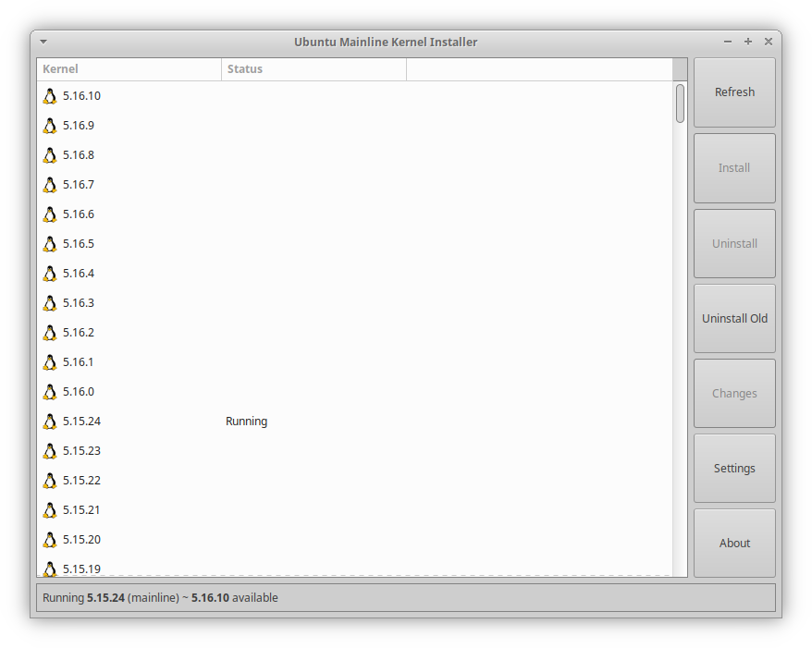Image resolution: width=812 pixels, height=648 pixels.
Task: Open the Settings dialog
Action: (734, 468)
